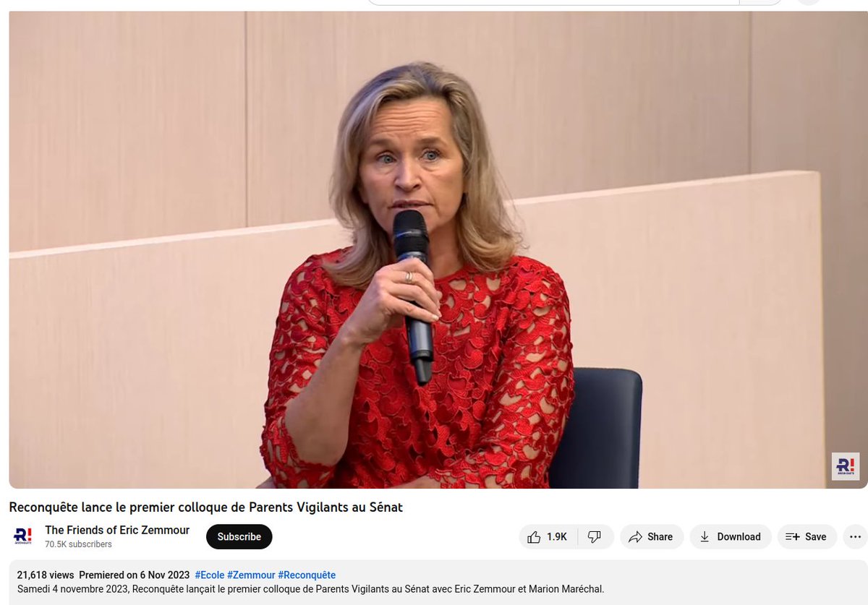The width and height of the screenshot is (868, 605).
Task: Click the 21,618 views count
Action: click(46, 575)
